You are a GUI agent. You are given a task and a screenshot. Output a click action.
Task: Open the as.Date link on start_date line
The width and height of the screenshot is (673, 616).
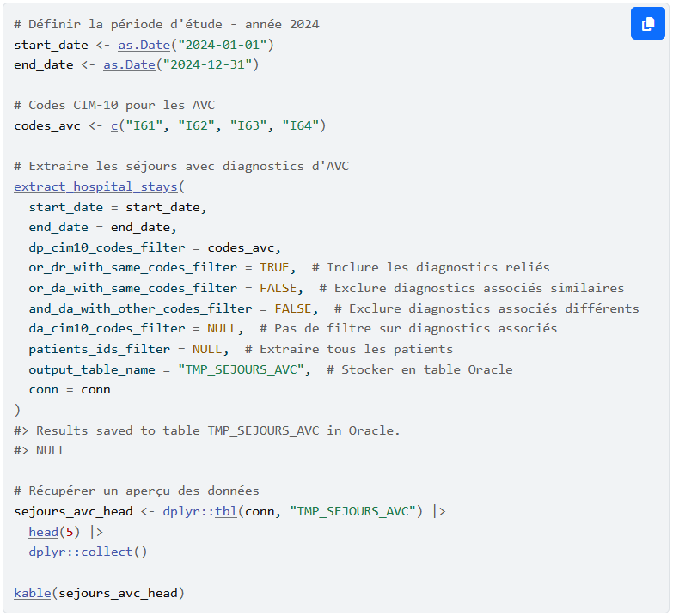(x=144, y=44)
